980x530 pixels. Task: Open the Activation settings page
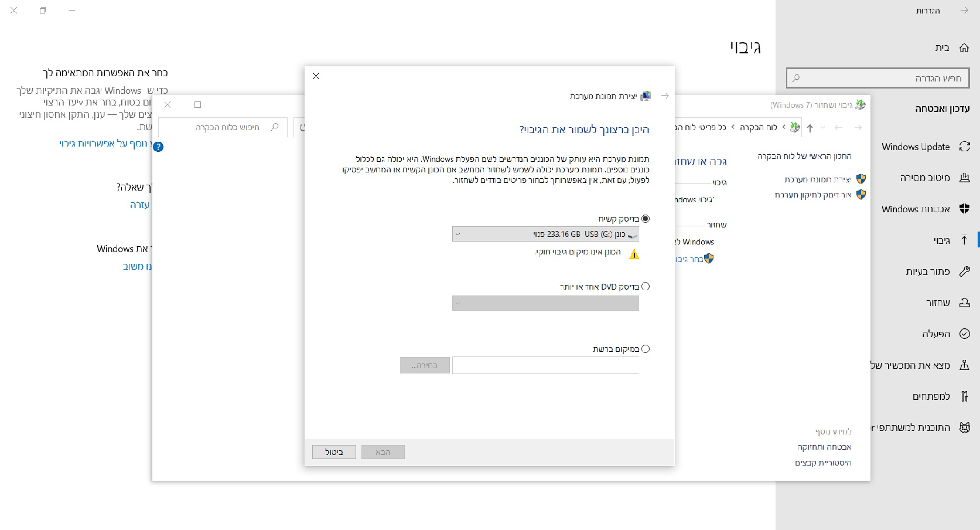point(936,334)
